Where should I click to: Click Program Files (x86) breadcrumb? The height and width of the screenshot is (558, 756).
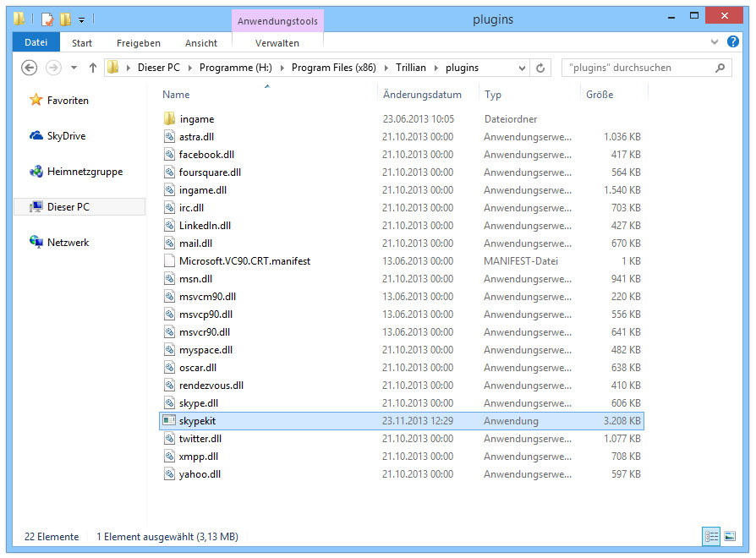click(334, 68)
